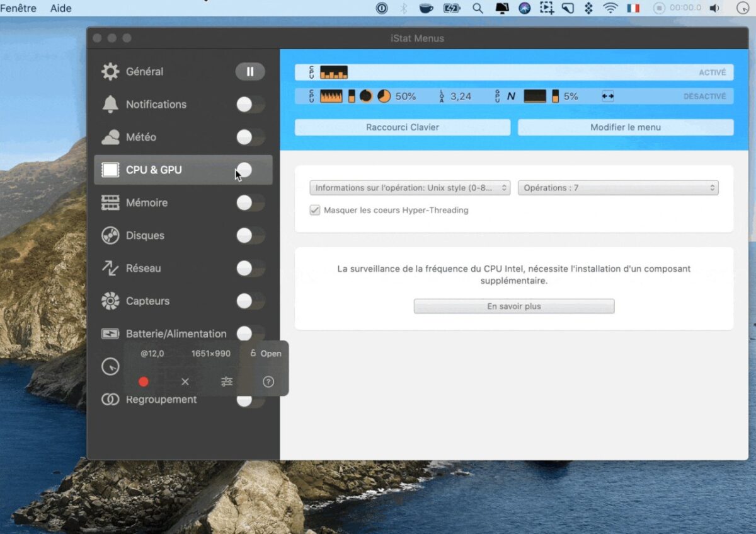Click the coffee cup menu bar icon
The width and height of the screenshot is (756, 534).
(427, 8)
